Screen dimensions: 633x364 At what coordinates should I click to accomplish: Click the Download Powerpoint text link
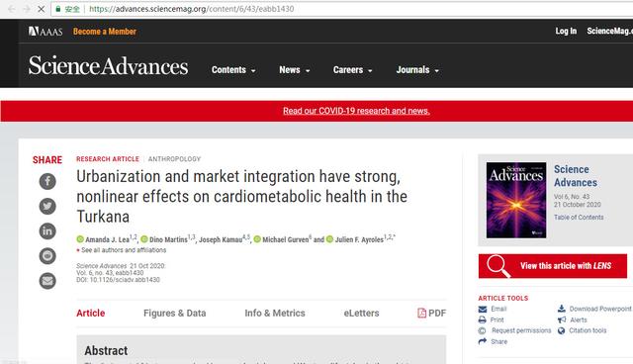tap(600, 309)
